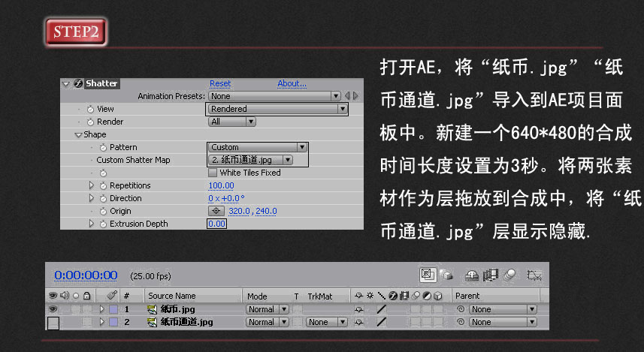The image size is (644, 352).
Task: Collapse the Shape property group
Action: coord(78,134)
